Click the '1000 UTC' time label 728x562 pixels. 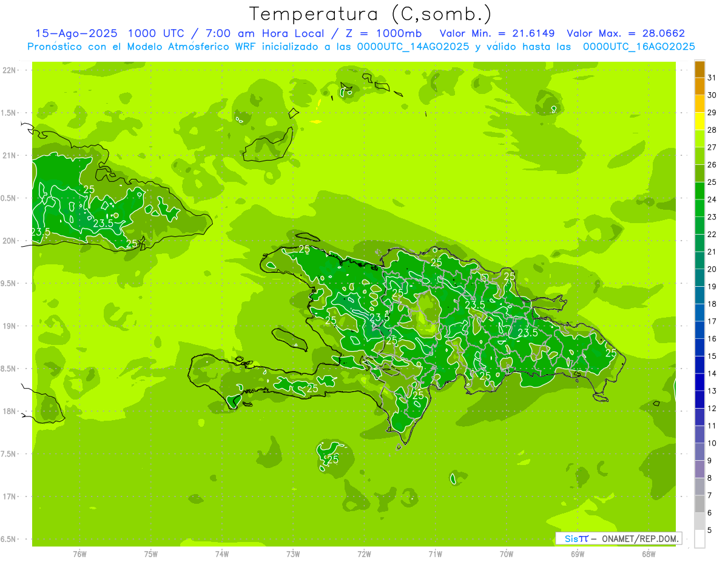point(158,33)
